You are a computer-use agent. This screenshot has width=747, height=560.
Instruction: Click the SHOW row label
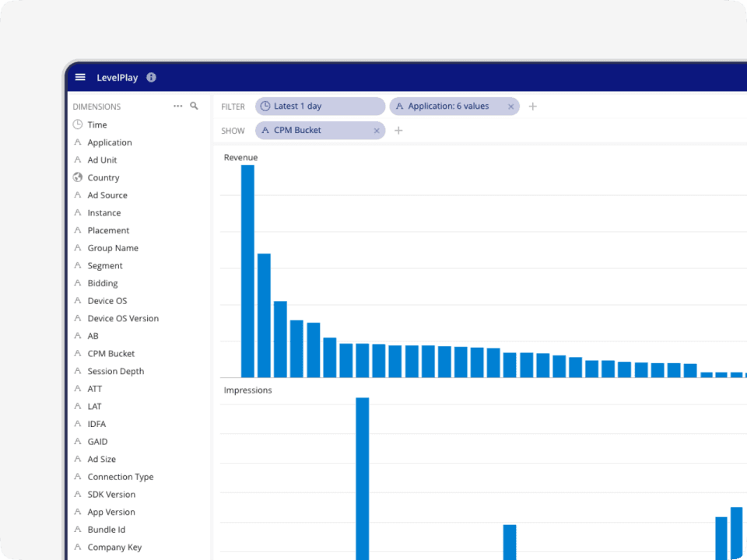click(233, 131)
